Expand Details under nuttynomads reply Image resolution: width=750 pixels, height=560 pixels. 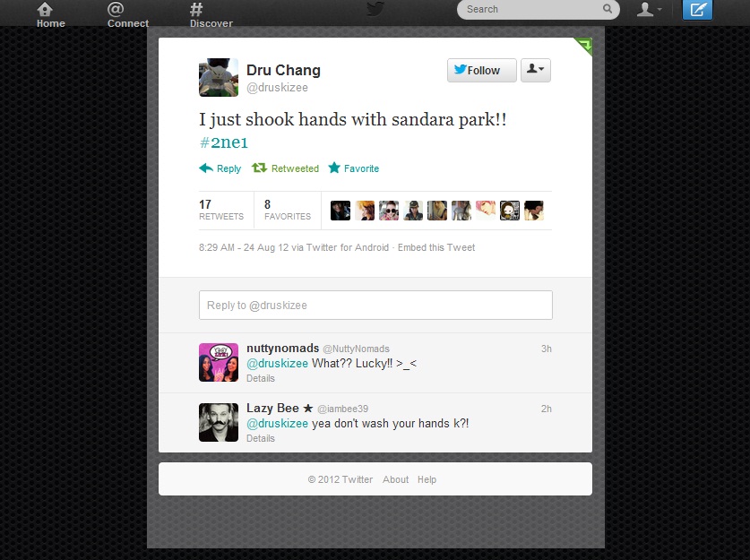click(x=261, y=378)
